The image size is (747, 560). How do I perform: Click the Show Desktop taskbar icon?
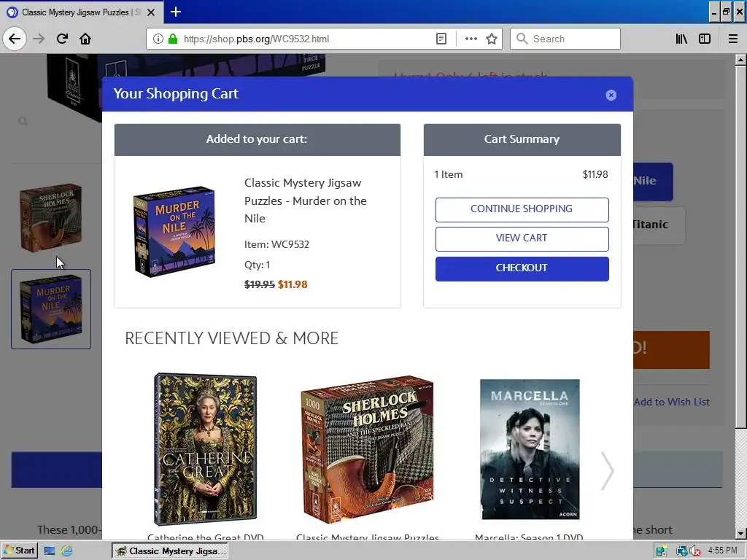49,551
